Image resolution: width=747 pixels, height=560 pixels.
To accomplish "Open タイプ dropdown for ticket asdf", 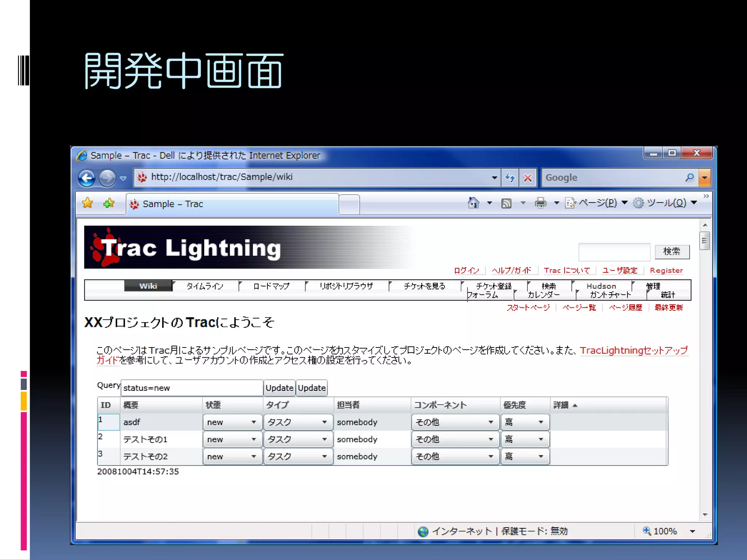I will click(298, 422).
